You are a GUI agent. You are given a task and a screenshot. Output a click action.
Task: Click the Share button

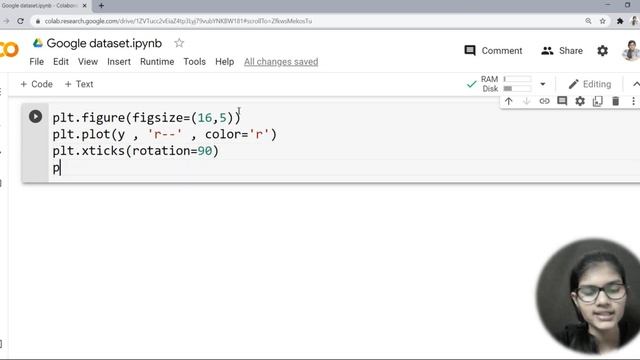[x=562, y=51]
